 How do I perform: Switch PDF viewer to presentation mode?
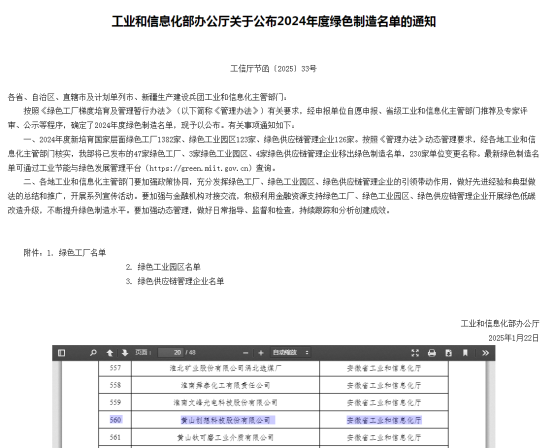click(x=415, y=353)
